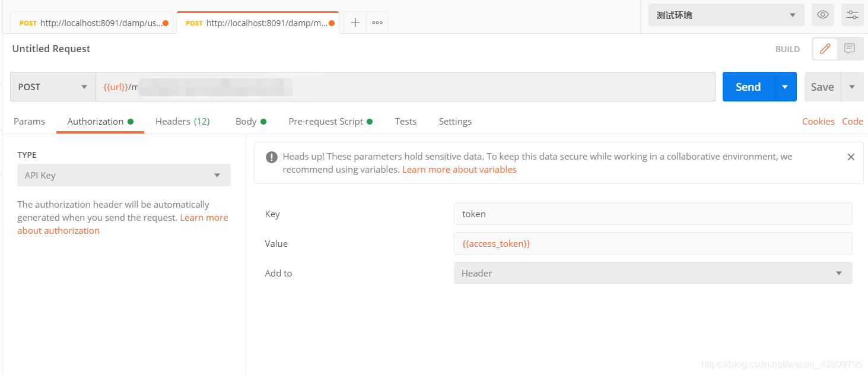Click the pencil edit icon next to BUILD
Screen dimensions: 868x375
pos(825,49)
